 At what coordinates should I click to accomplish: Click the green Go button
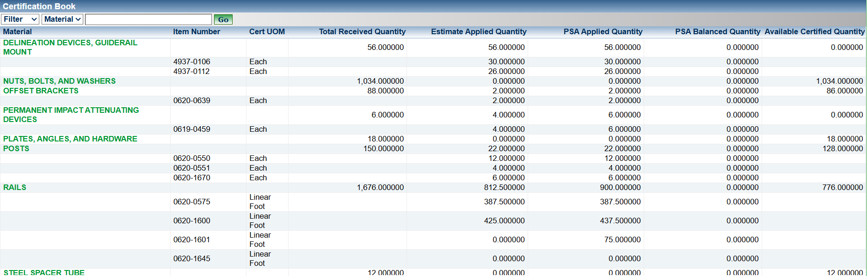(223, 19)
